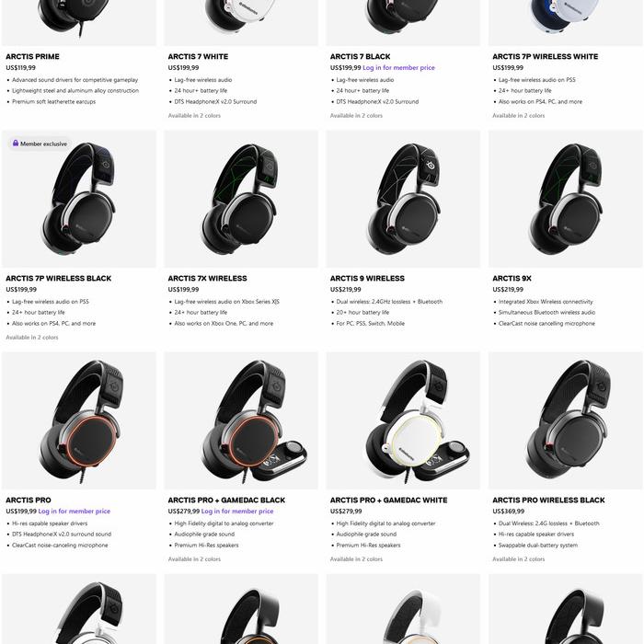The width and height of the screenshot is (644, 644).
Task: Open the Arctis 9 Wireless headset image
Action: click(x=403, y=200)
